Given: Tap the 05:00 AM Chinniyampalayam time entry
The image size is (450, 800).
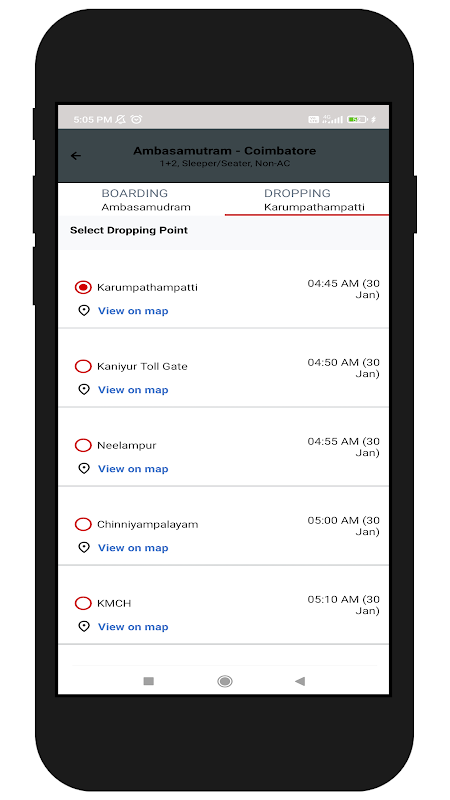Looking at the screenshot, I should point(343,526).
